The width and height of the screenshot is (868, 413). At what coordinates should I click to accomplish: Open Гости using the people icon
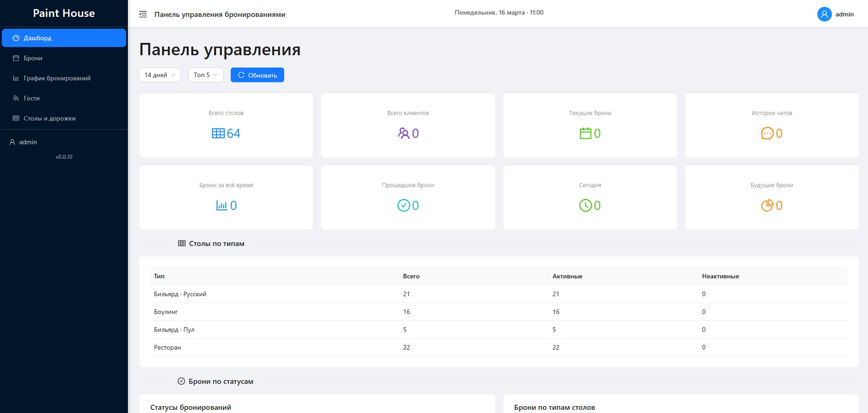(16, 98)
